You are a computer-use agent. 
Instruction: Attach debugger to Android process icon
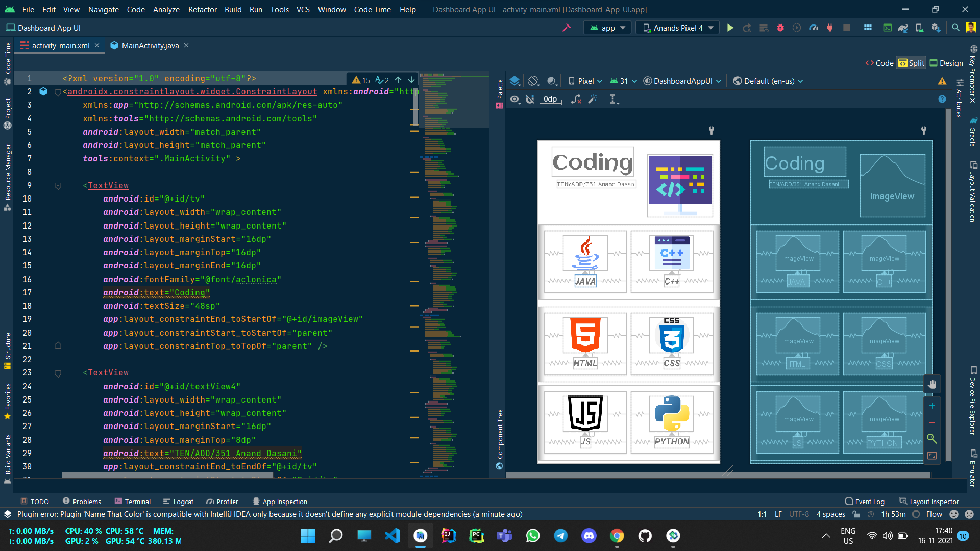(830, 28)
